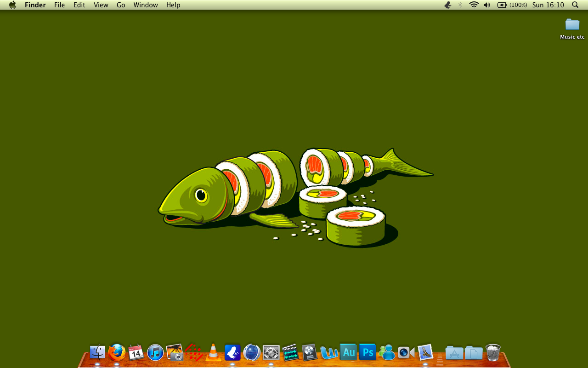588x368 pixels.
Task: Open the battery status menu
Action: (512, 5)
